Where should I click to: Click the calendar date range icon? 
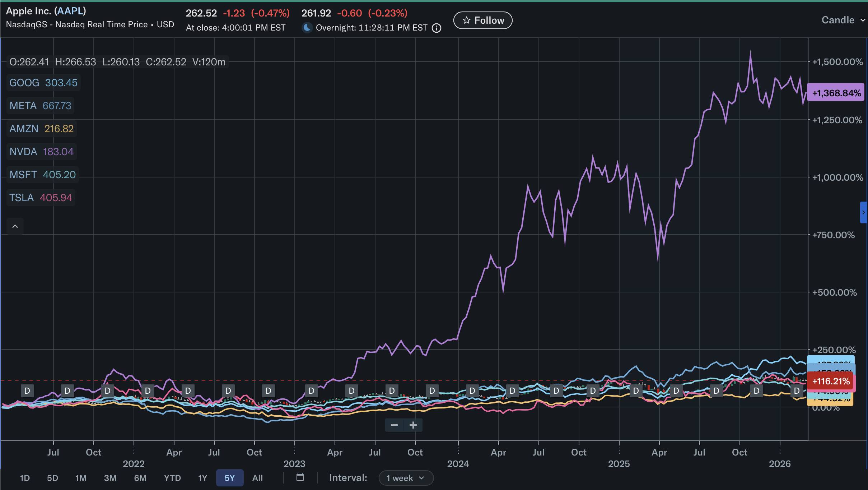[x=300, y=477]
